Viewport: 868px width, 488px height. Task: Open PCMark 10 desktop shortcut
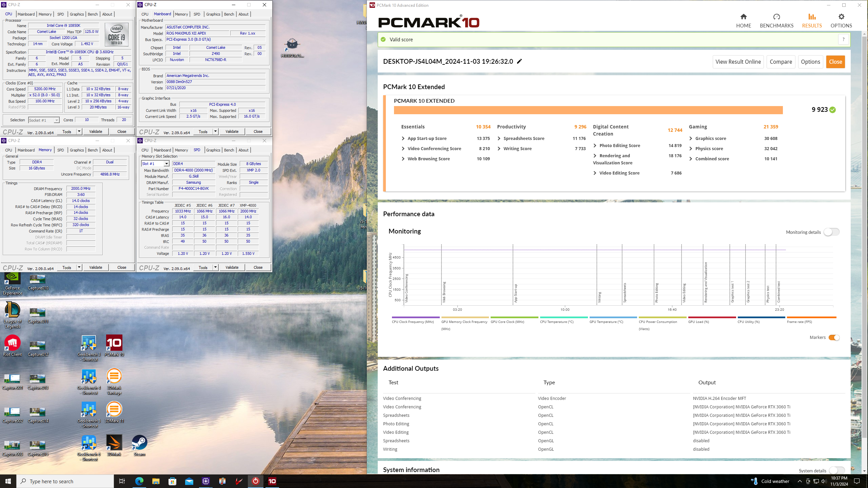pyautogui.click(x=114, y=346)
